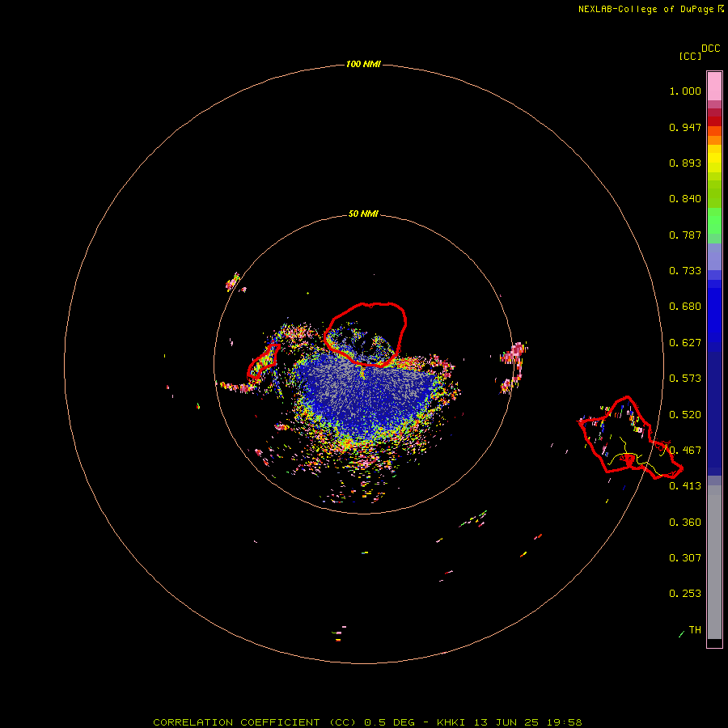Click the TH threshold label
This screenshot has width=728, height=728.
[x=695, y=630]
